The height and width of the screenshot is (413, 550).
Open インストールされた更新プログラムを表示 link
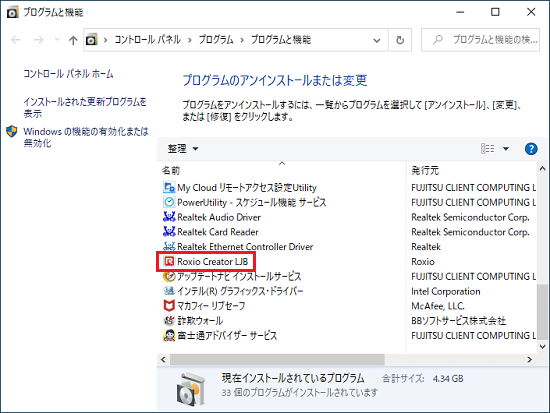tap(85, 108)
